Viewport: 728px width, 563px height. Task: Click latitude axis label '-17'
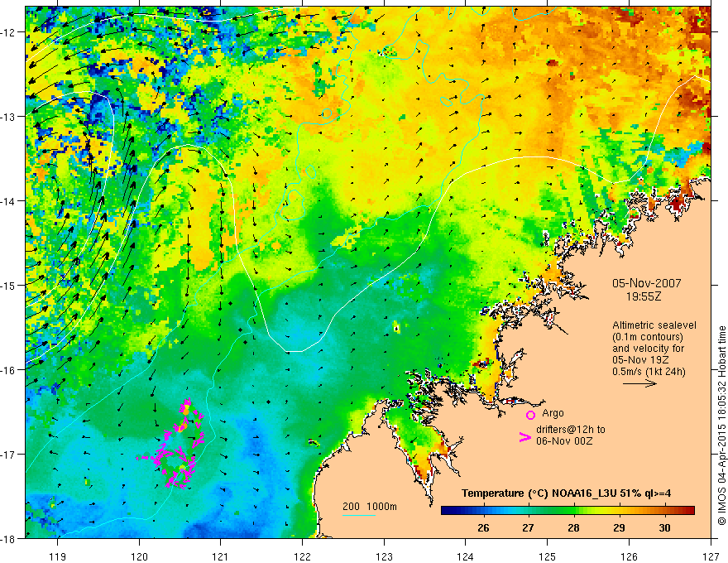pos(8,455)
